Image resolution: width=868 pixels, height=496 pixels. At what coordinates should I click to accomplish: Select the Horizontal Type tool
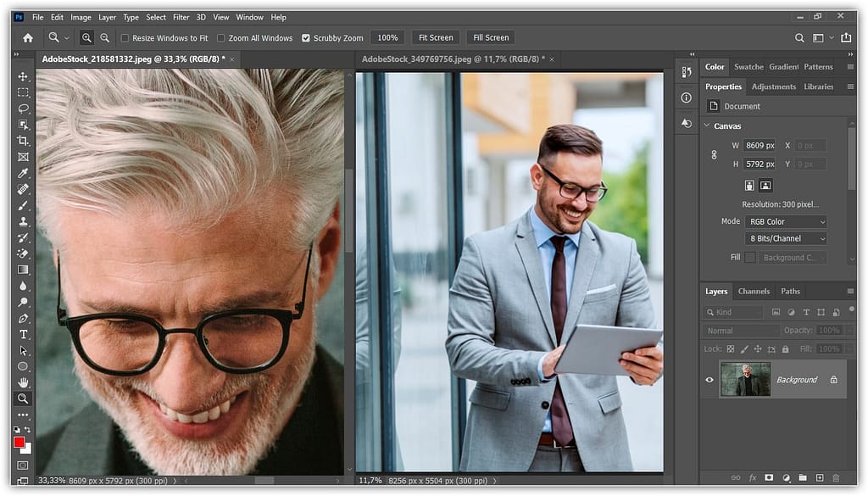click(23, 334)
